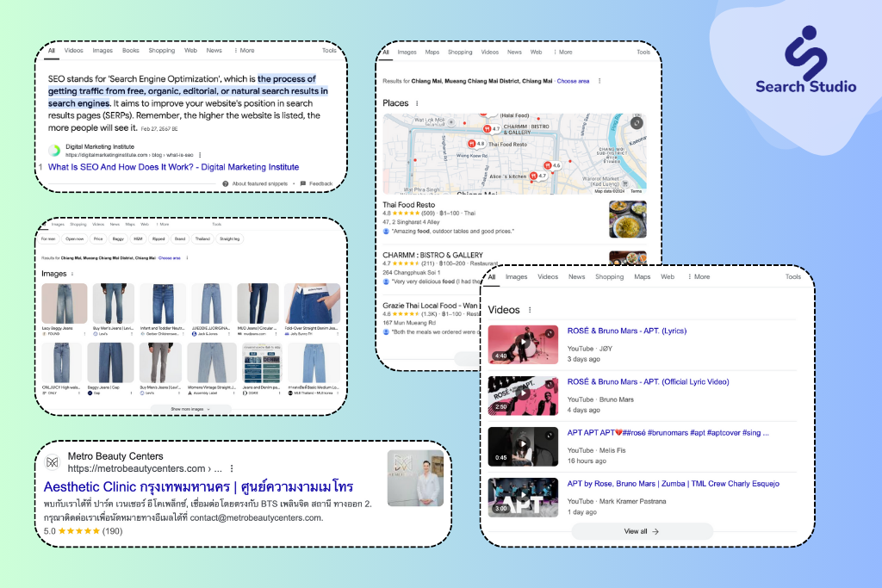Toggle the Ripped filter chip
The width and height of the screenshot is (882, 588).
(160, 238)
